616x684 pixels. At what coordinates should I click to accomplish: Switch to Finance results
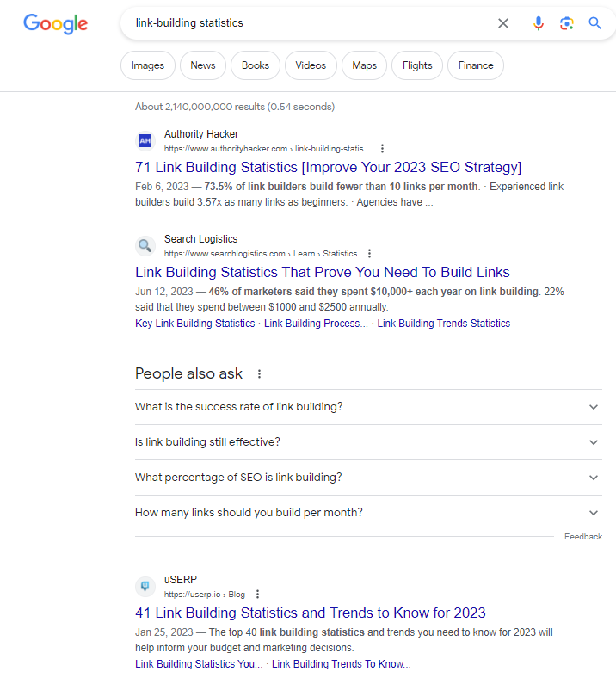(476, 65)
